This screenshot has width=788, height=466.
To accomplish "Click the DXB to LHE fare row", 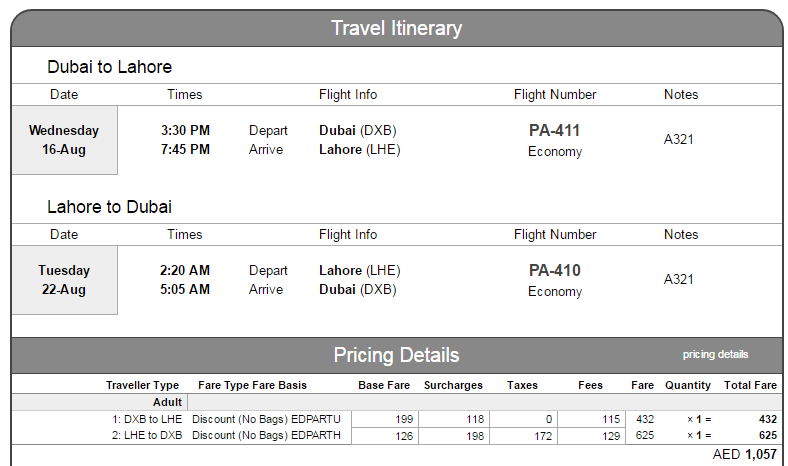I will [397, 419].
